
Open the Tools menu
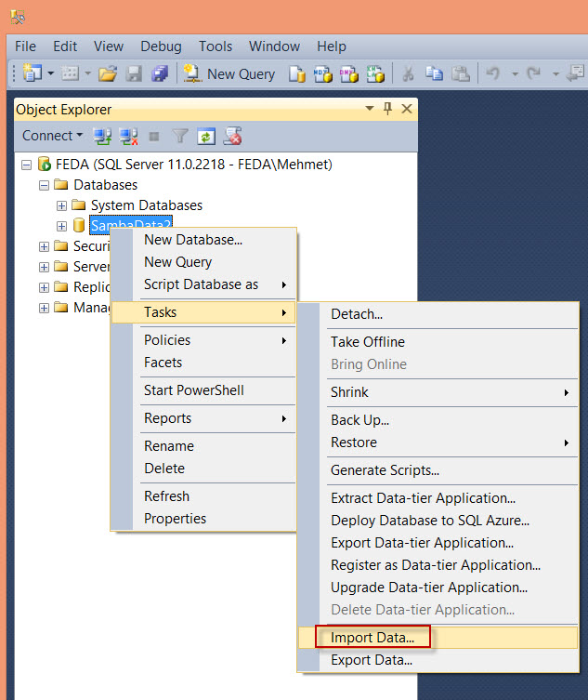(216, 46)
